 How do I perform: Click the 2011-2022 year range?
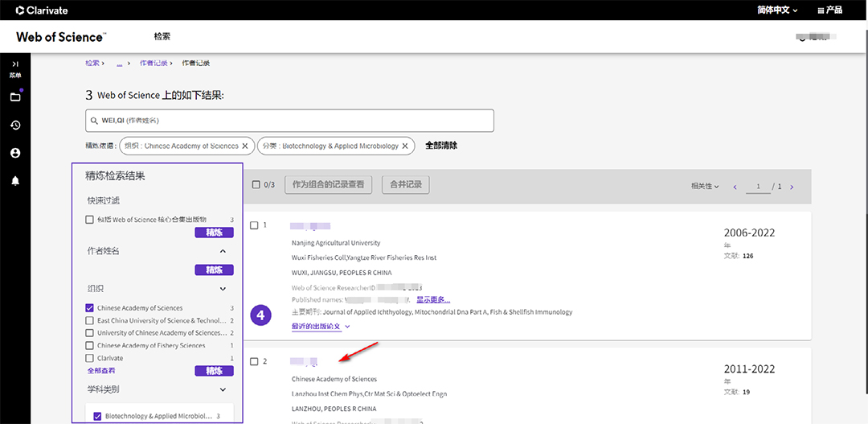[750, 369]
